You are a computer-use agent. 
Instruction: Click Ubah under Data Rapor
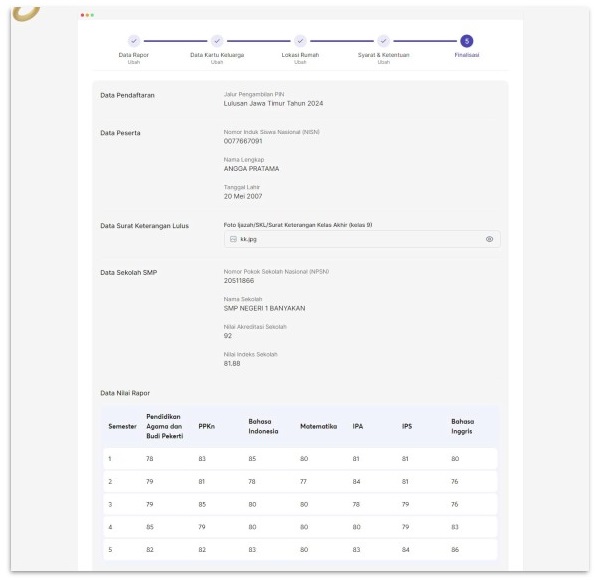[134, 62]
